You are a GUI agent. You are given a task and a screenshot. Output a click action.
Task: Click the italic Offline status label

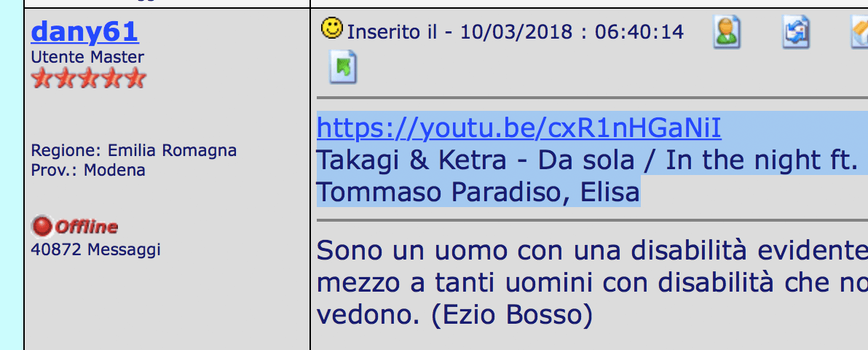(x=87, y=227)
